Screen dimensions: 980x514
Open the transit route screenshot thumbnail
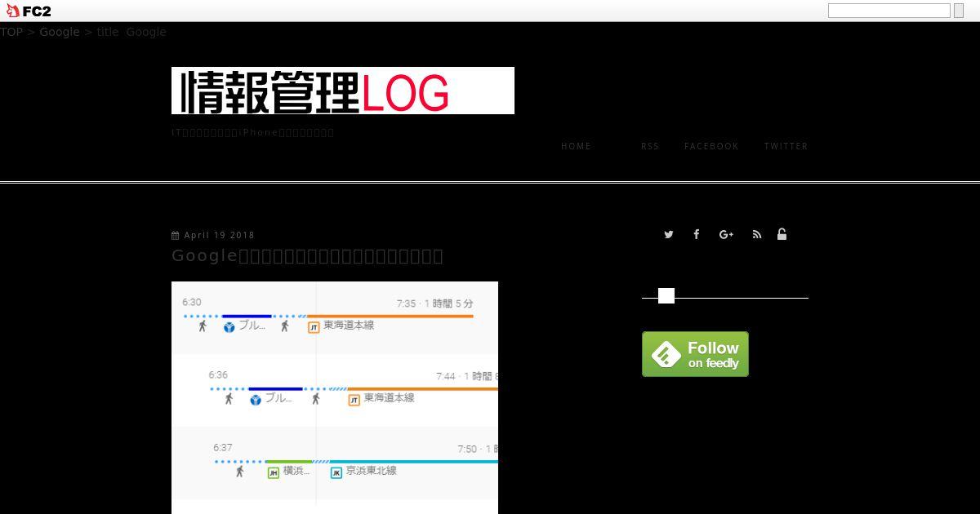pos(335,397)
